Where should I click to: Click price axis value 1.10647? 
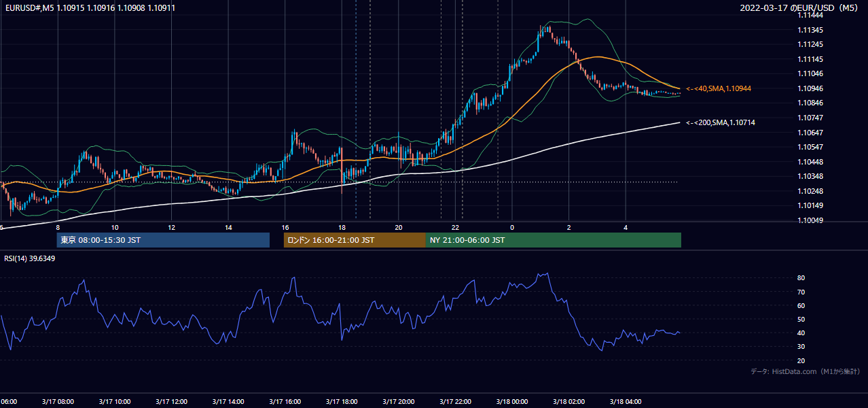pos(810,133)
